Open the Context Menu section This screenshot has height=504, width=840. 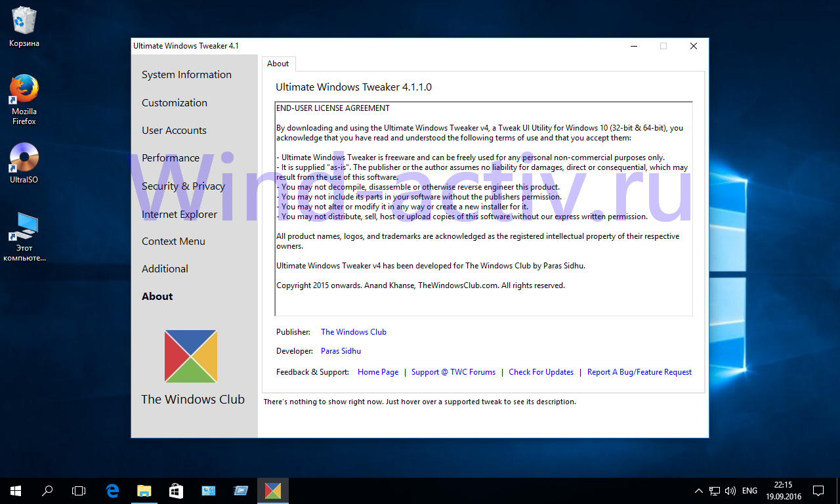tap(173, 241)
